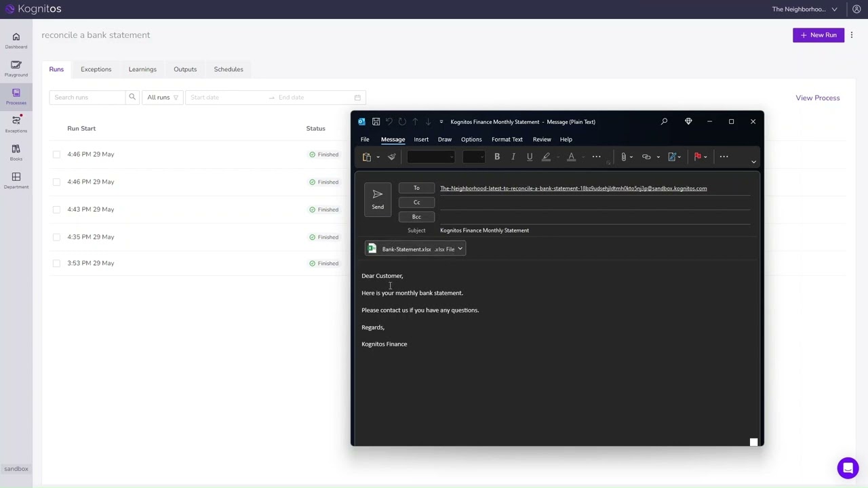Toggle Italic formatting
The width and height of the screenshot is (868, 488).
click(513, 157)
